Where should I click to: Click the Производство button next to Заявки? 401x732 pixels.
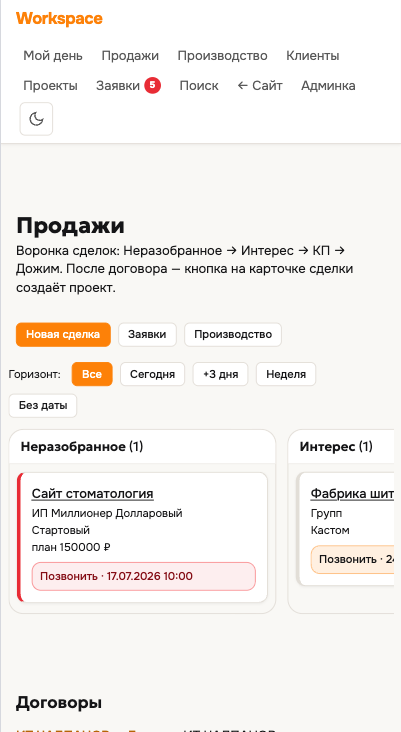click(x=233, y=335)
